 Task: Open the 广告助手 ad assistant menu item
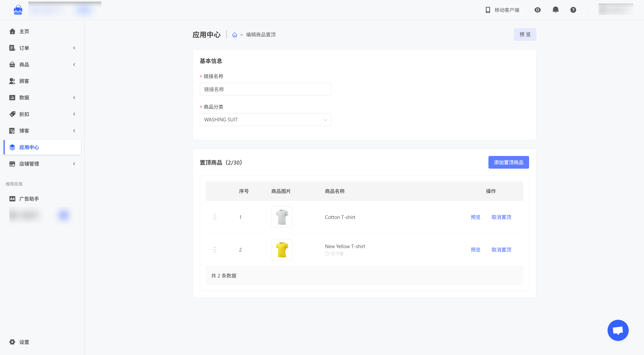pyautogui.click(x=29, y=198)
